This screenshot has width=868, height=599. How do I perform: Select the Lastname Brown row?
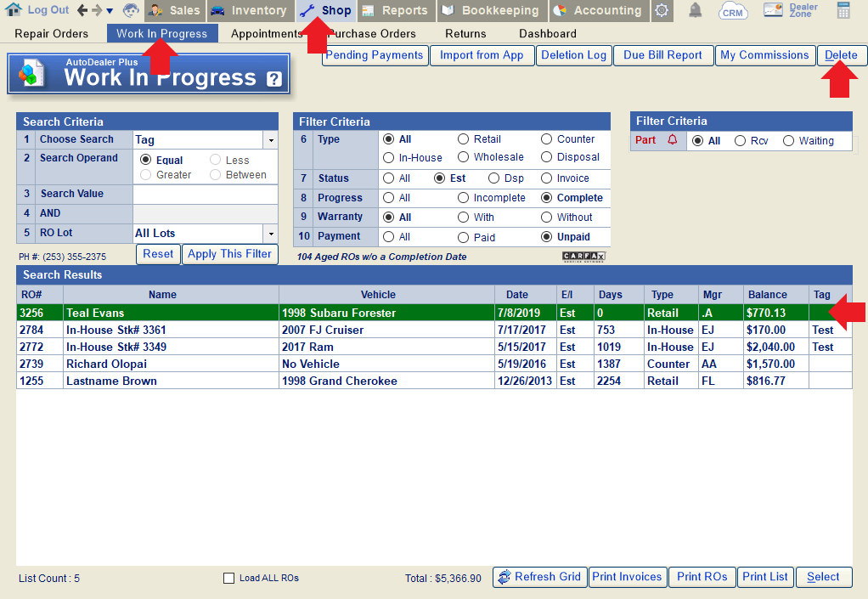click(x=434, y=381)
